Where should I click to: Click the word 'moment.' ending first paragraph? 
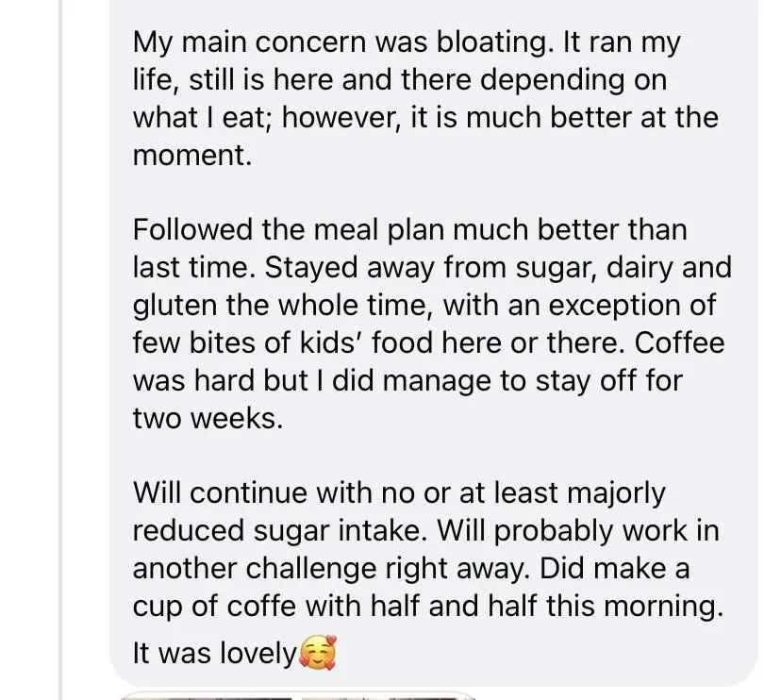pyautogui.click(x=192, y=155)
